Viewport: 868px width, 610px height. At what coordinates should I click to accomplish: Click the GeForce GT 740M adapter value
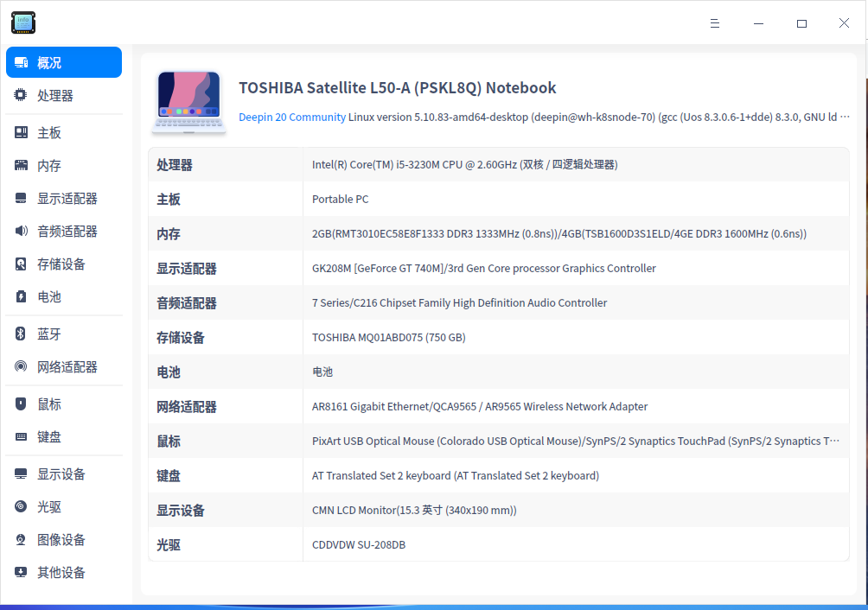pyautogui.click(x=484, y=268)
